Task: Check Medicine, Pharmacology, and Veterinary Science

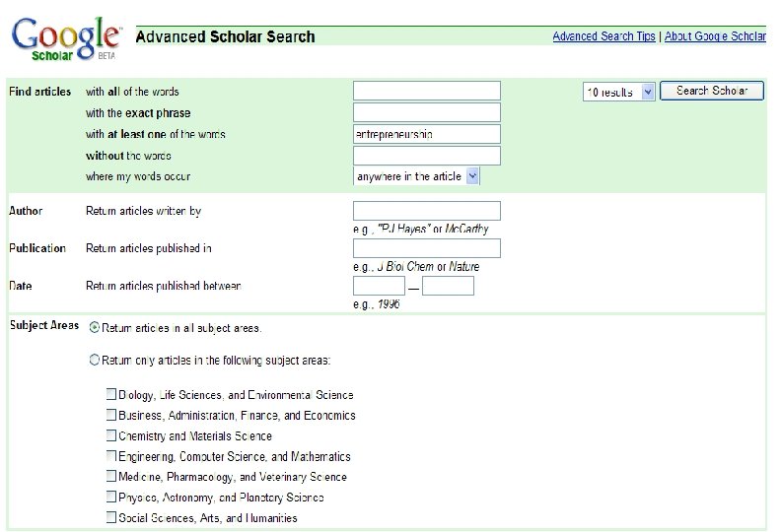Action: click(x=111, y=476)
